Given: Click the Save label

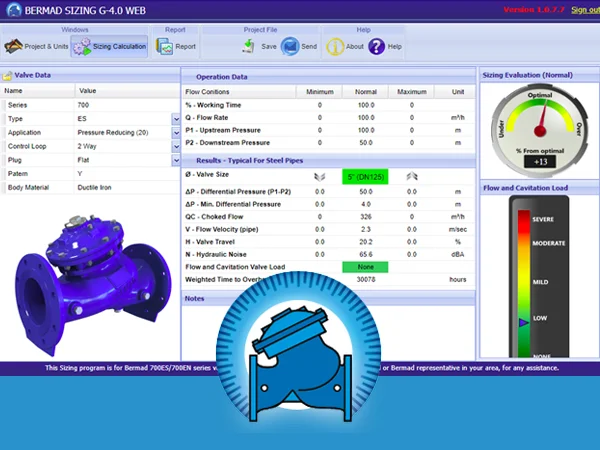Looking at the screenshot, I should [x=269, y=47].
